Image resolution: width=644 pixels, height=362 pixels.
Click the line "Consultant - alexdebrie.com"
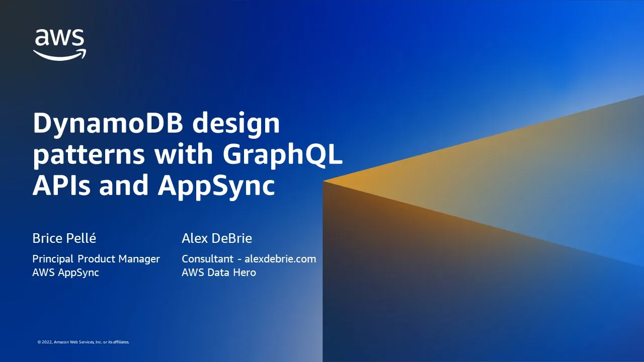(249, 259)
